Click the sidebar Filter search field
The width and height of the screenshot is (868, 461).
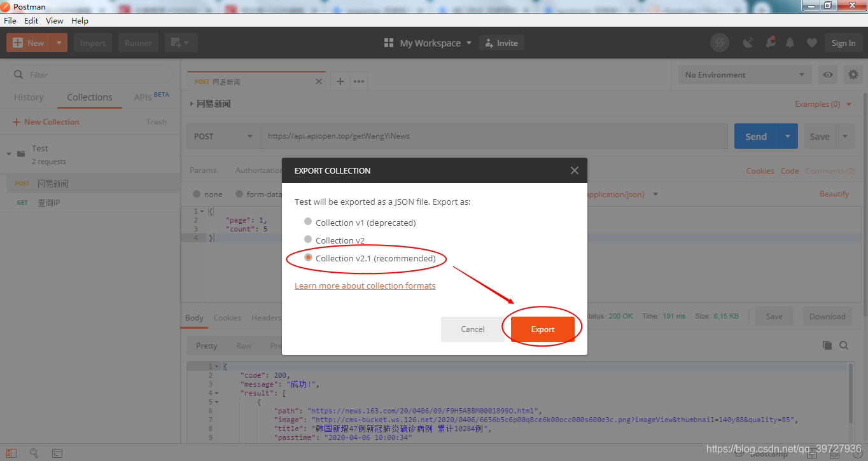pyautogui.click(x=90, y=74)
